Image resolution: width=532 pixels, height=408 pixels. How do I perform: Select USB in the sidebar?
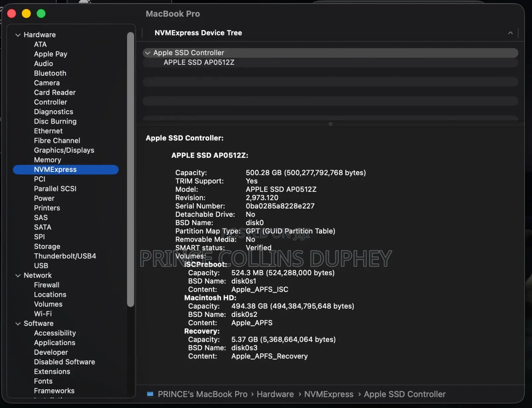tap(41, 266)
